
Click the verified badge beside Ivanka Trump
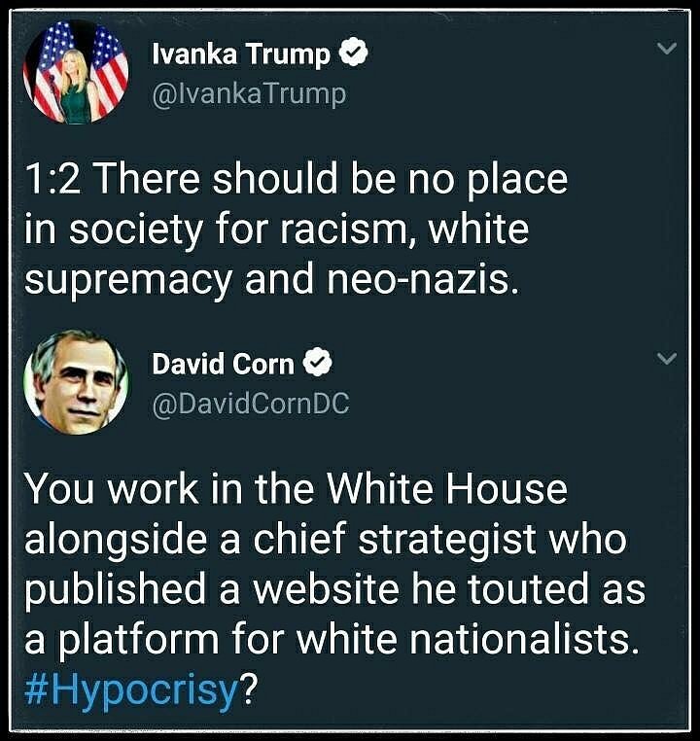[352, 55]
